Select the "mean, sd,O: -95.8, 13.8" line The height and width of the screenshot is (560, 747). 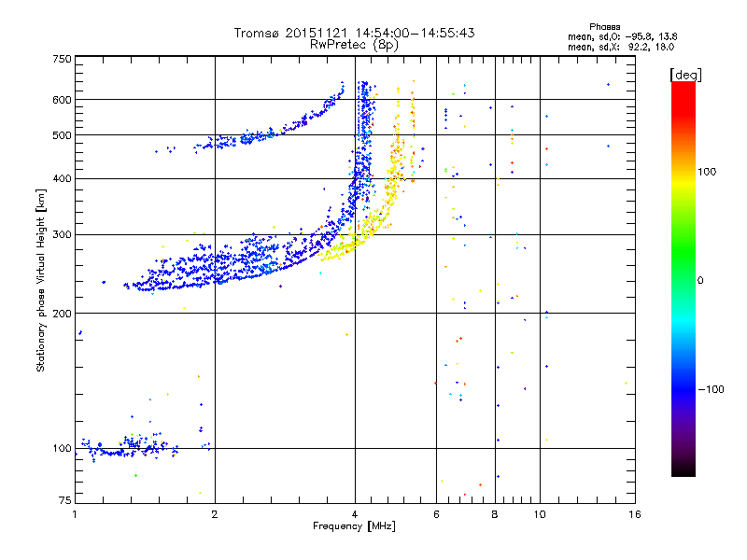click(622, 36)
